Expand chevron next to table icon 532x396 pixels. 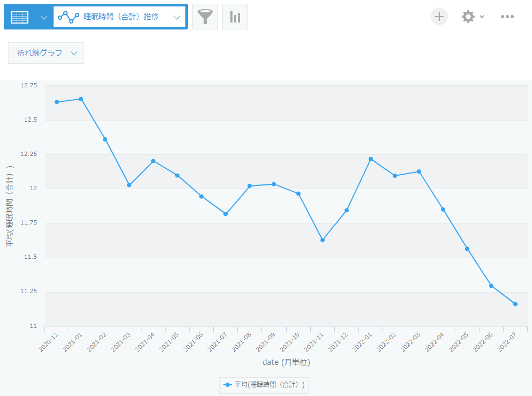pyautogui.click(x=44, y=17)
